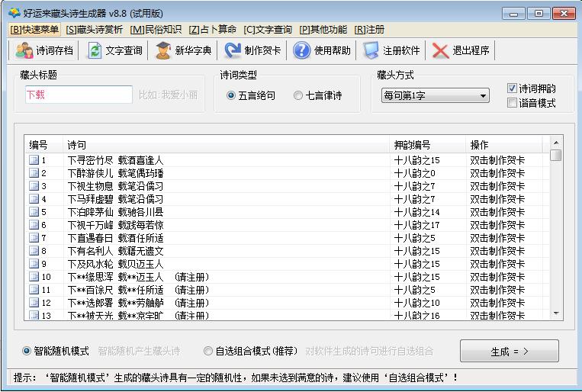The image size is (582, 392).
Task: Open the [Z]占卜算命 menu
Action: [x=212, y=30]
